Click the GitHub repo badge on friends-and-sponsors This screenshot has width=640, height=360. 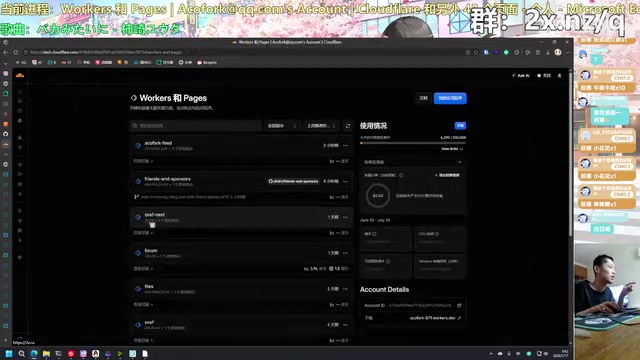(x=293, y=181)
